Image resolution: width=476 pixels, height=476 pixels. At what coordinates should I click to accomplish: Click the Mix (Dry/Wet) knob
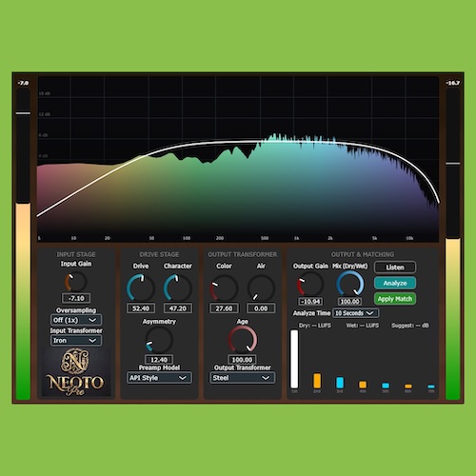[x=349, y=284]
